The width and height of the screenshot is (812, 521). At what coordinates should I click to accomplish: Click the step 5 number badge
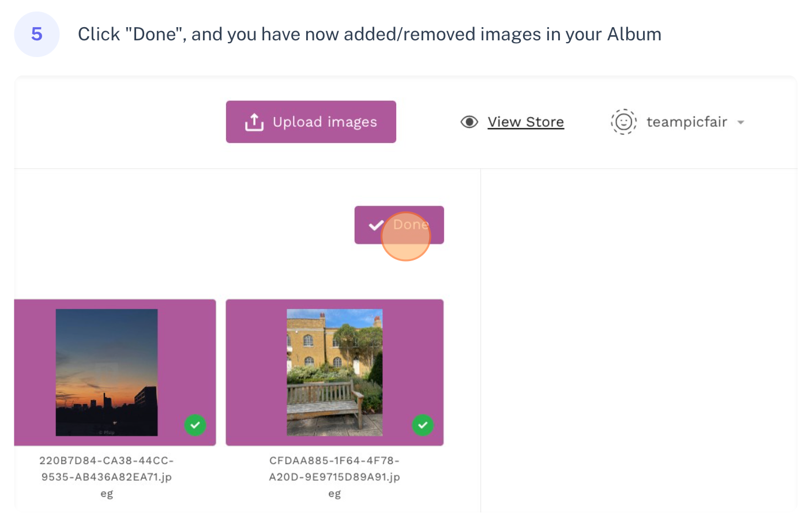point(37,35)
